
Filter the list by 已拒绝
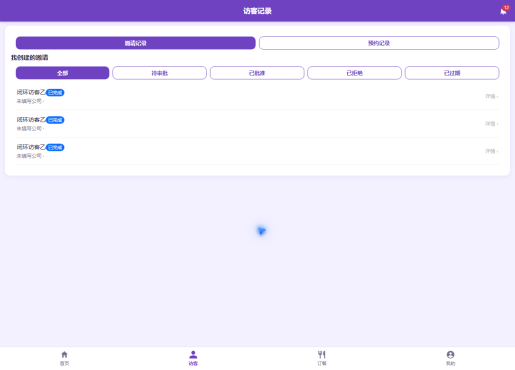coord(354,73)
